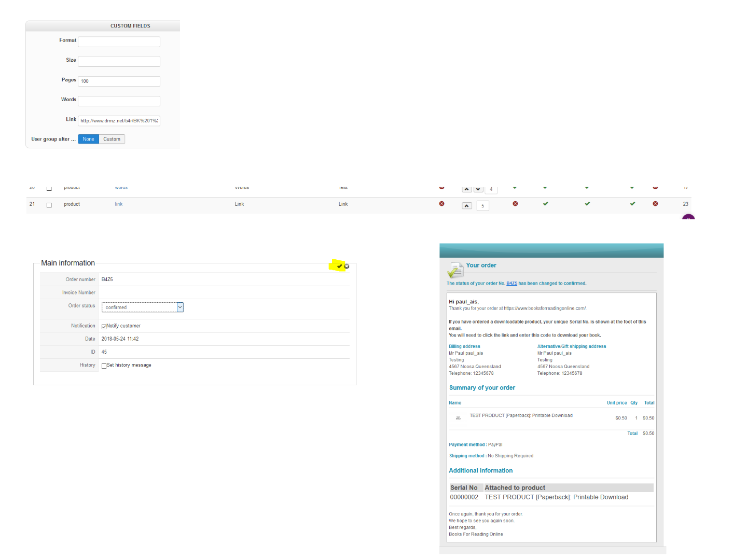Enable the Set history message checkbox
This screenshot has width=747, height=560.
(104, 366)
